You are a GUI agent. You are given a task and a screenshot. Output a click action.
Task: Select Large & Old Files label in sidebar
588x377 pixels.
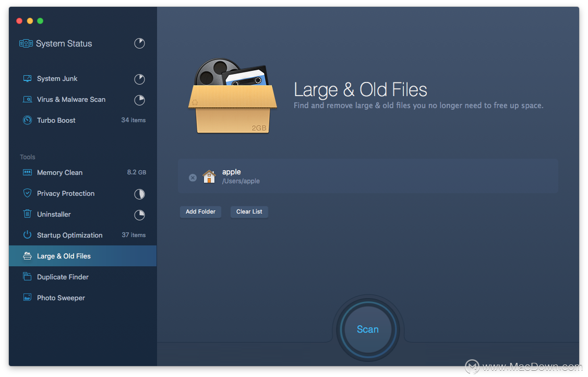(64, 256)
